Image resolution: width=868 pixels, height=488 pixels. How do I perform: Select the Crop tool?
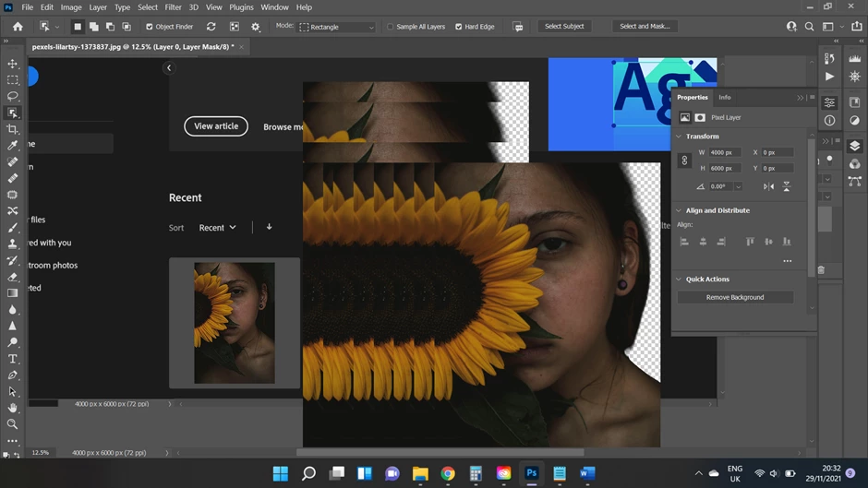coord(13,129)
